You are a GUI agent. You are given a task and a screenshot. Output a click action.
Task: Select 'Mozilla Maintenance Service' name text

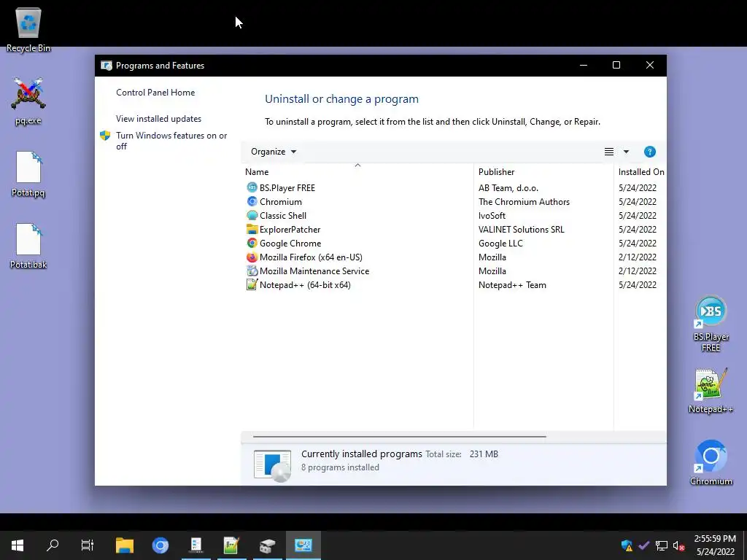coord(314,271)
